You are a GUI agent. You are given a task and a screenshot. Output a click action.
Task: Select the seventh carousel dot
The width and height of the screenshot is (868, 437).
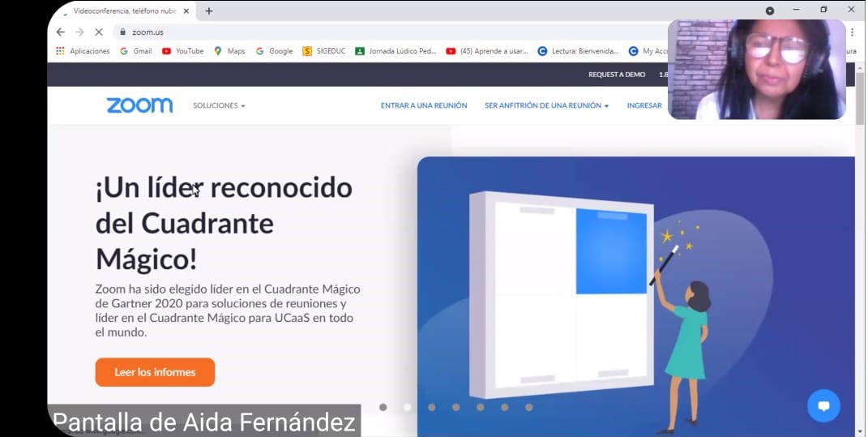pyautogui.click(x=529, y=407)
